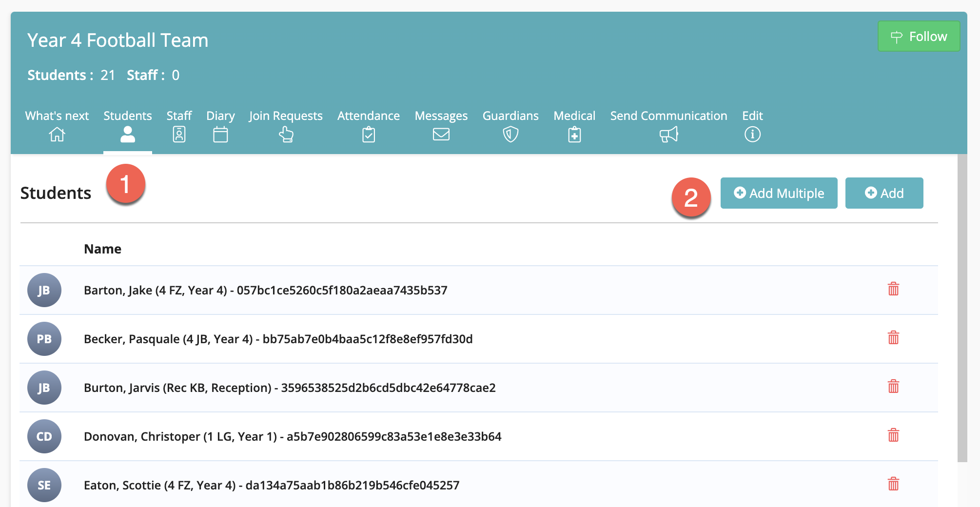This screenshot has width=980, height=507.
Task: Select the Burton, Jarvis row text
Action: [x=290, y=388]
